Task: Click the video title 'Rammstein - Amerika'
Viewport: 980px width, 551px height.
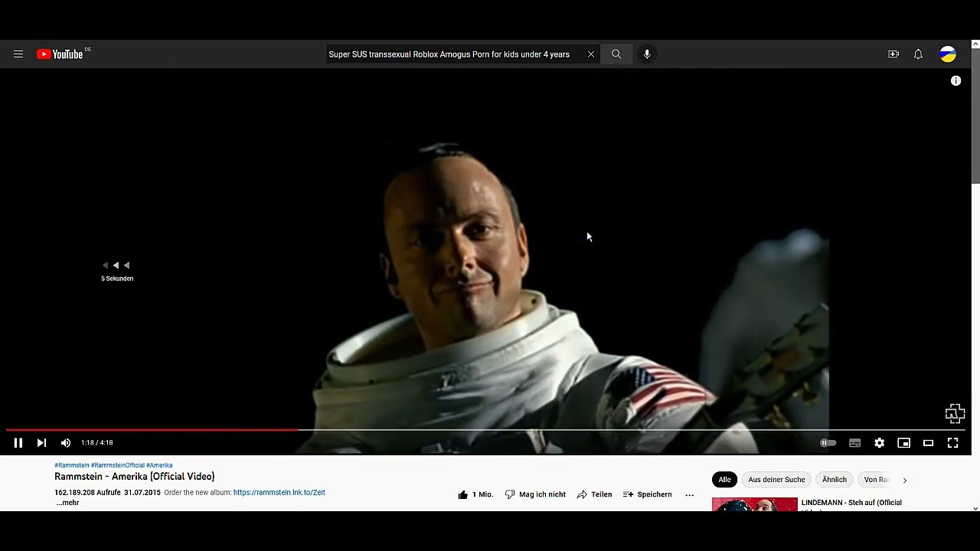Action: 135,477
